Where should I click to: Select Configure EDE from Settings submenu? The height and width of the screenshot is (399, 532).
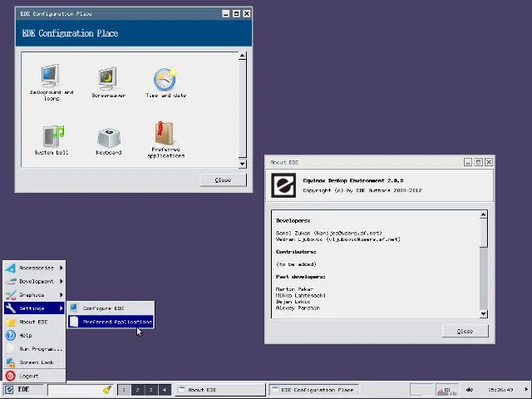[111, 308]
